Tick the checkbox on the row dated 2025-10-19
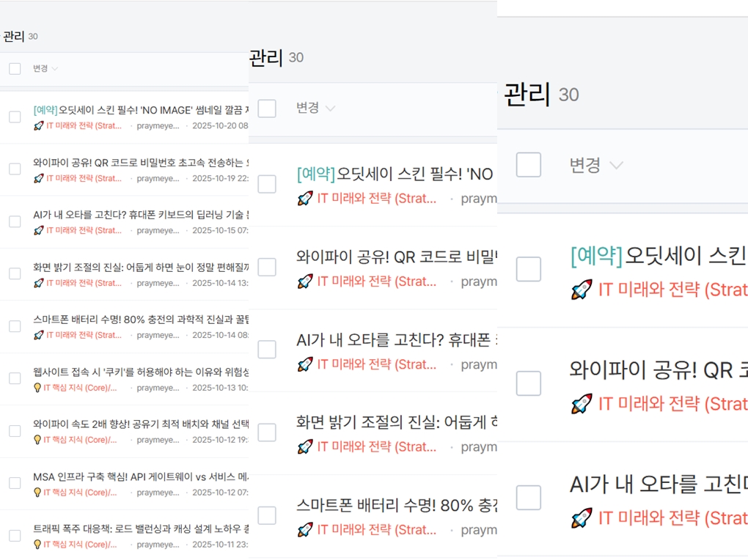 [x=15, y=169]
